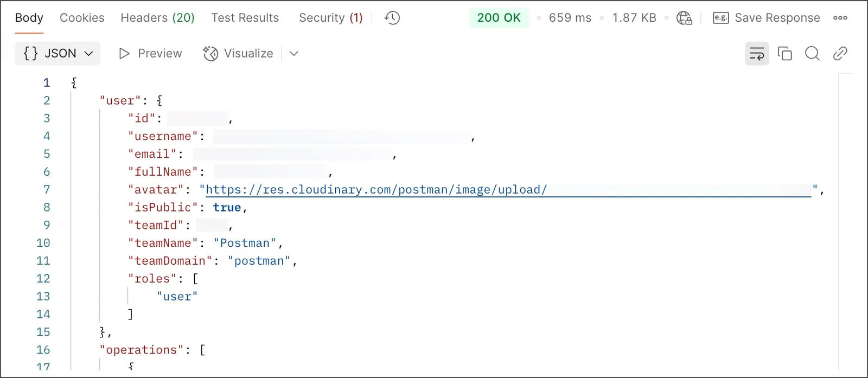Viewport: 868px width, 378px height.
Task: Open the three-dot more options menu
Action: point(840,18)
